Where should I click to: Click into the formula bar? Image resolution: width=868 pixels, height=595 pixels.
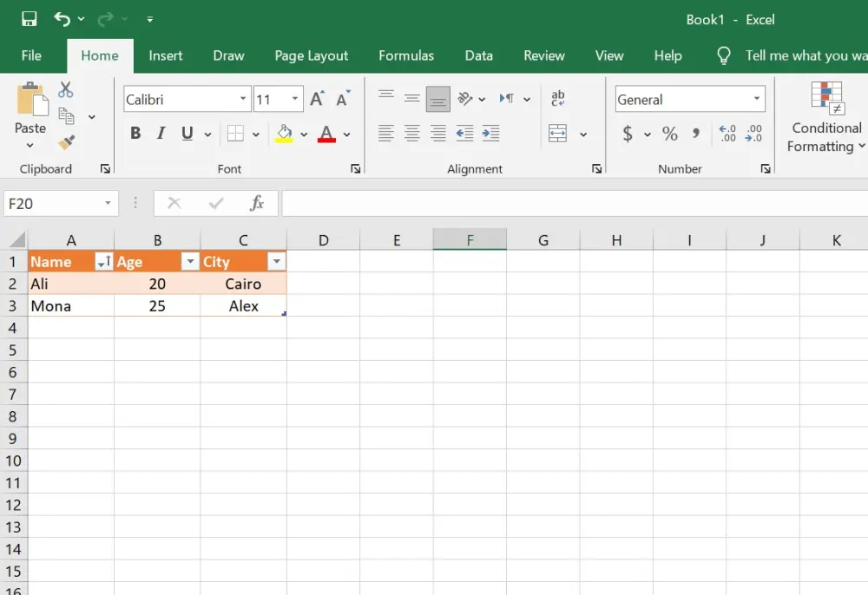[575, 203]
